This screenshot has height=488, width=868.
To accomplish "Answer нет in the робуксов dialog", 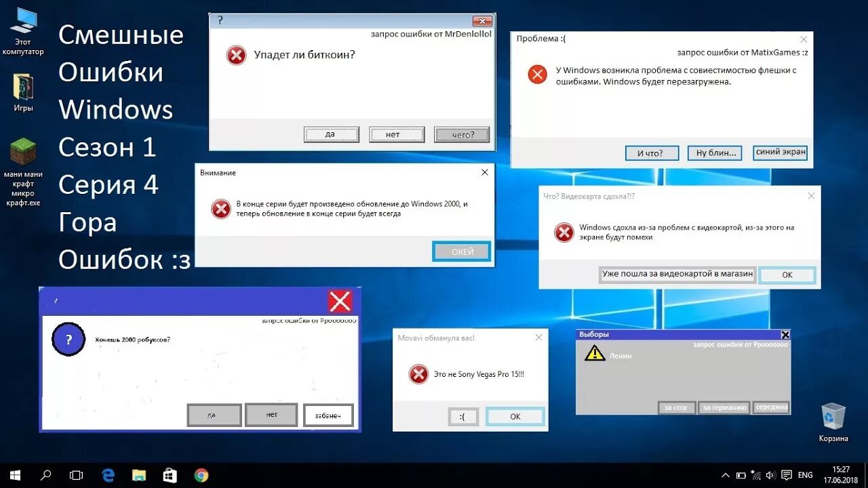I will [271, 414].
